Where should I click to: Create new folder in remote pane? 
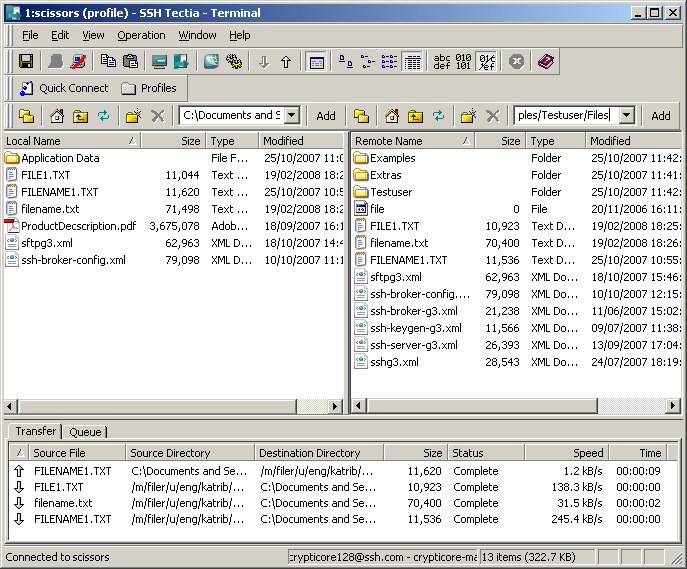pos(468,116)
